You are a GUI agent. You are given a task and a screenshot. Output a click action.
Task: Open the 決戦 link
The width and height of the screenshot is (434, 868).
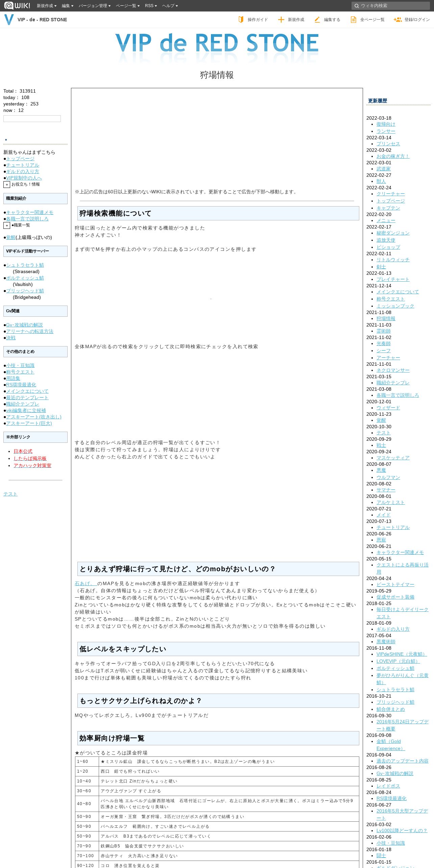point(11,338)
